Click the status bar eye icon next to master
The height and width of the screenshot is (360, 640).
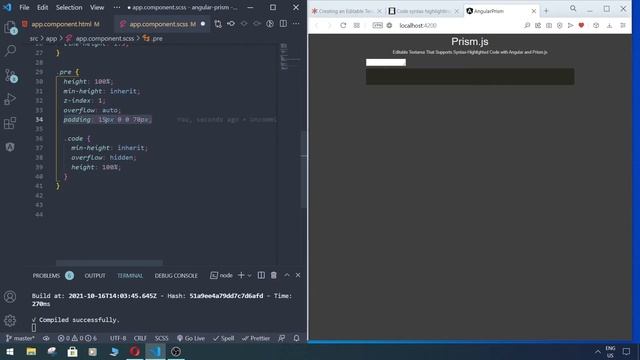point(46,338)
